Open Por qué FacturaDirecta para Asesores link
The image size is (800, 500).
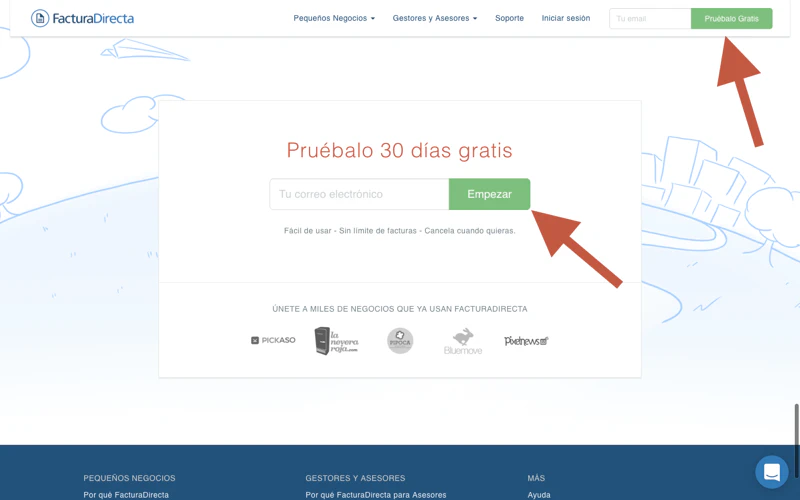click(x=376, y=495)
